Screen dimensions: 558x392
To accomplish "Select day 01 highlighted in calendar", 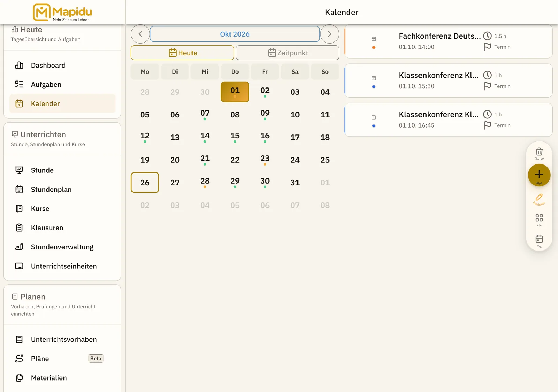I will tap(235, 92).
